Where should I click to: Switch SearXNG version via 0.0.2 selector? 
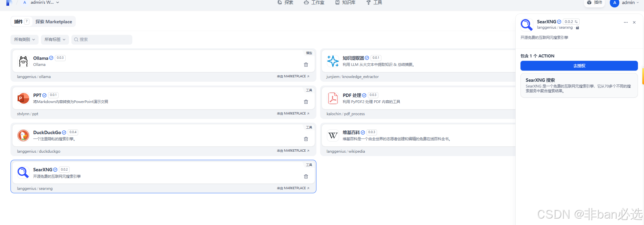[x=571, y=22]
